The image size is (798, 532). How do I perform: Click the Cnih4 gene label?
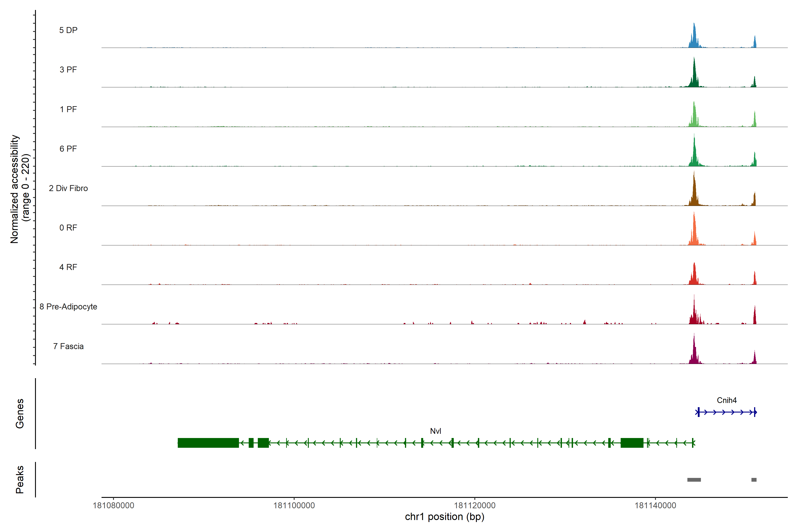726,400
